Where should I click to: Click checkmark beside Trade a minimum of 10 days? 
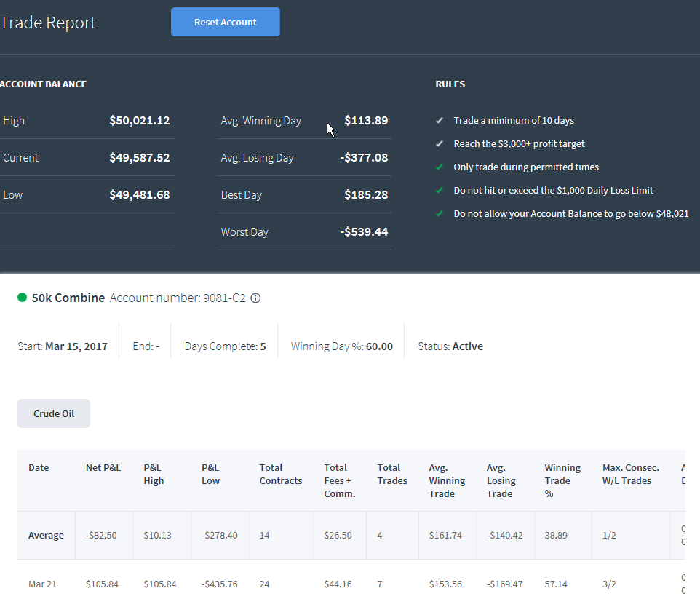click(x=440, y=120)
